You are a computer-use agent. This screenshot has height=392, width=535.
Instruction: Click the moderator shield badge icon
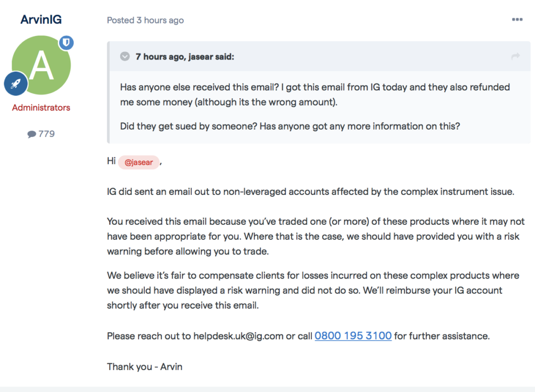tap(66, 43)
